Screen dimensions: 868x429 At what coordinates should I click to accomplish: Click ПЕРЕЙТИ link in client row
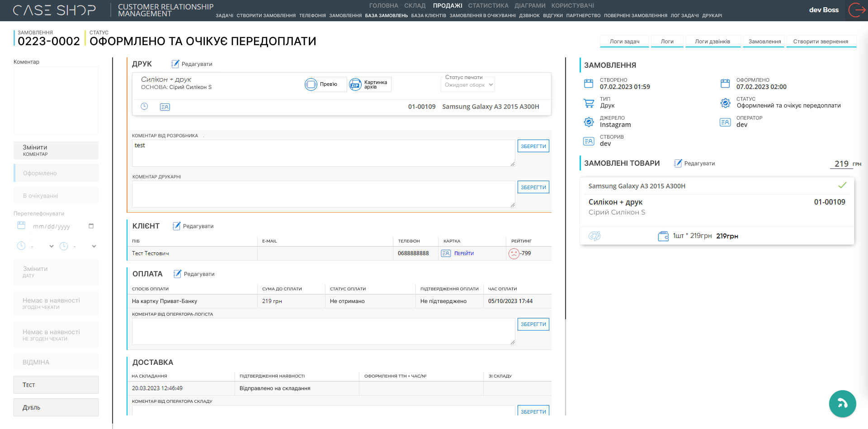click(x=464, y=253)
